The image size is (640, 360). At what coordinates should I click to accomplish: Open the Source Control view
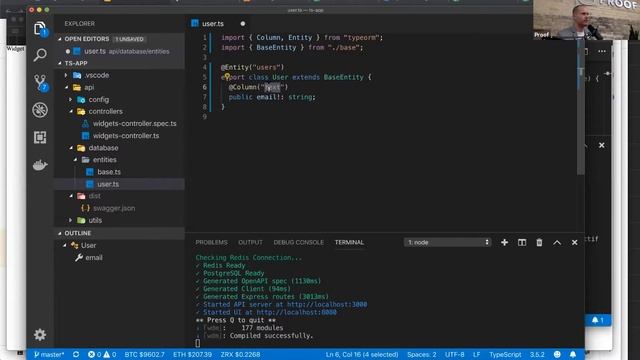(40, 83)
